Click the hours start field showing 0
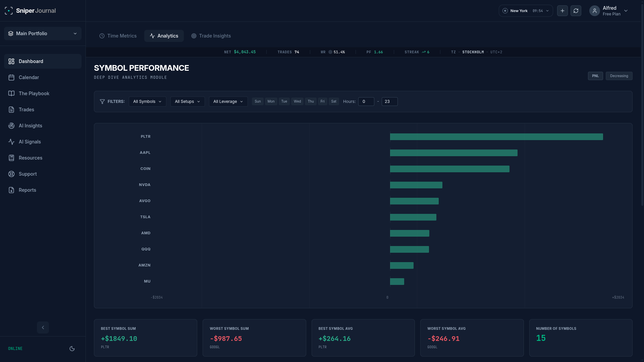This screenshot has height=362, width=644. tap(366, 102)
